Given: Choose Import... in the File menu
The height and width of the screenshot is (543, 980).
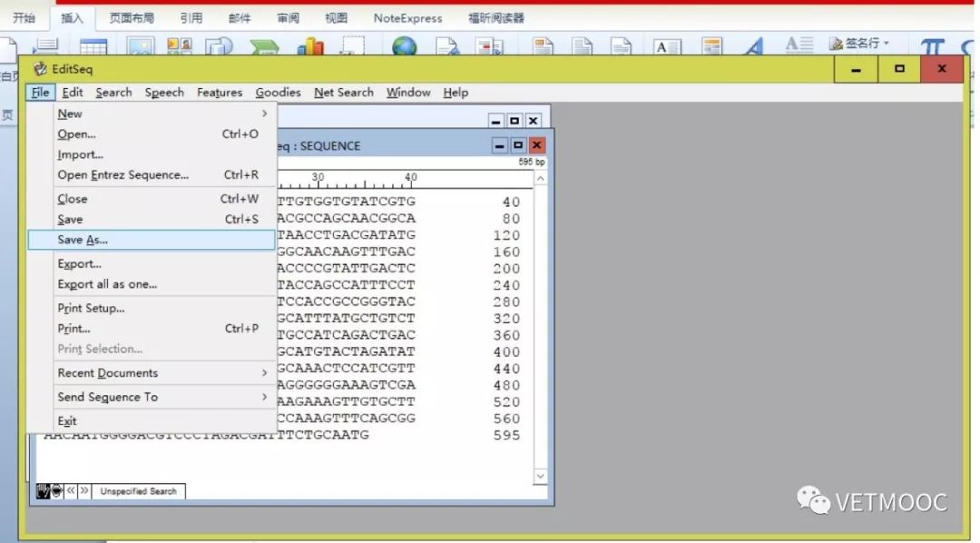Looking at the screenshot, I should 152,154.
